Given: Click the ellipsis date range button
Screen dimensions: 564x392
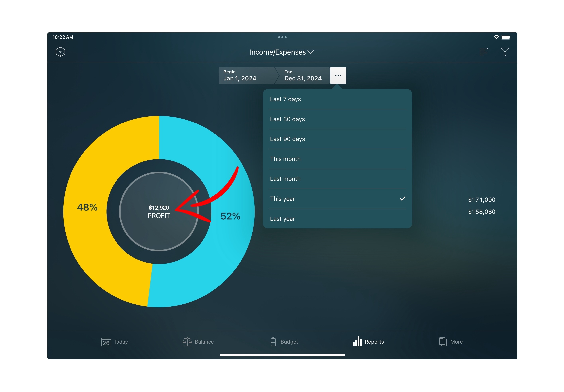Looking at the screenshot, I should point(338,75).
